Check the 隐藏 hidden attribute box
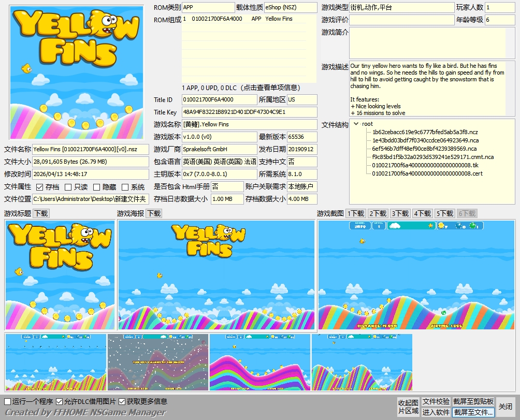Screen dimensions: 520x420 (x=96, y=187)
